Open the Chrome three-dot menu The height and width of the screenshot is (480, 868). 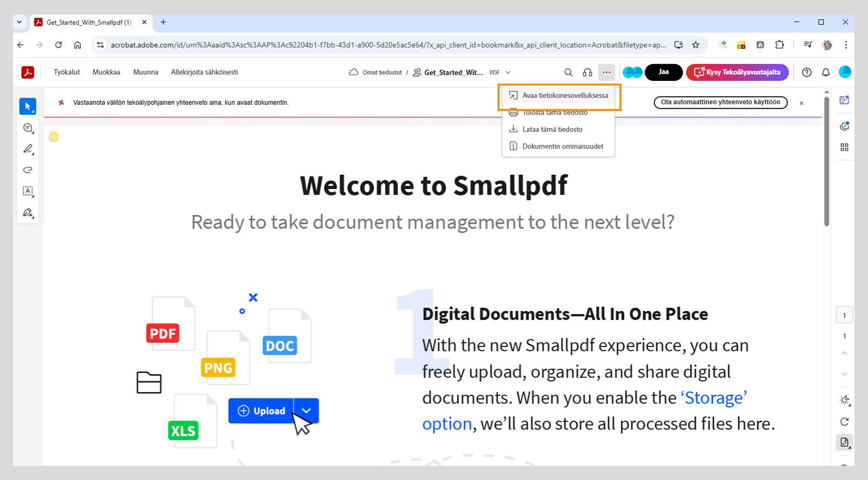click(x=846, y=45)
